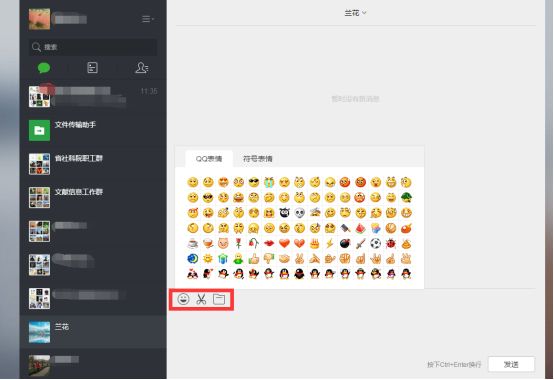The height and width of the screenshot is (380, 554).
Task: Insert the dagger emoji
Action: click(x=360, y=243)
